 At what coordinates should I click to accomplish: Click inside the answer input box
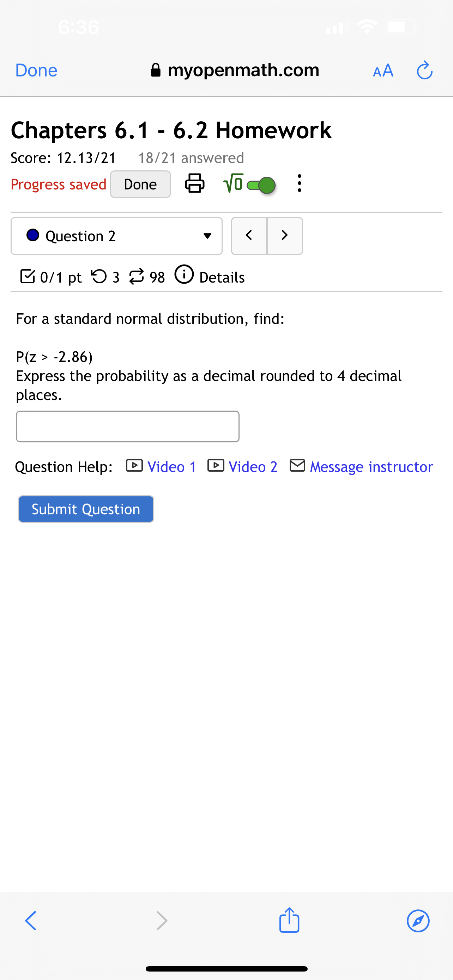click(x=127, y=426)
